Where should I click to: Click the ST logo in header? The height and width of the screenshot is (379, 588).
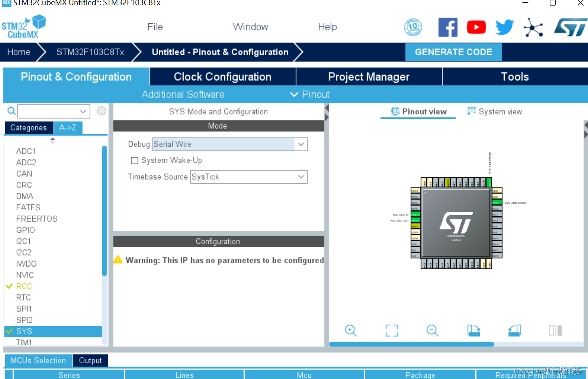570,27
